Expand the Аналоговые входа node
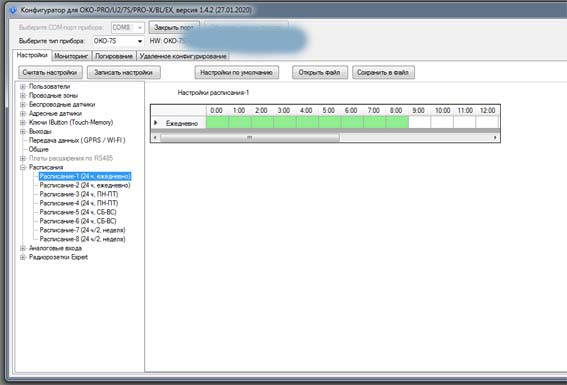 click(22, 248)
